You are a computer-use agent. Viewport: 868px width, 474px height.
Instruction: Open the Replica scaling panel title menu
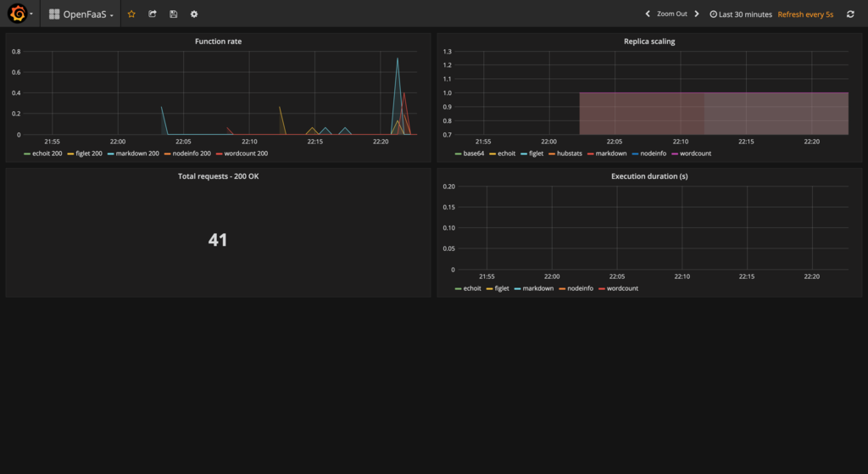(x=649, y=42)
